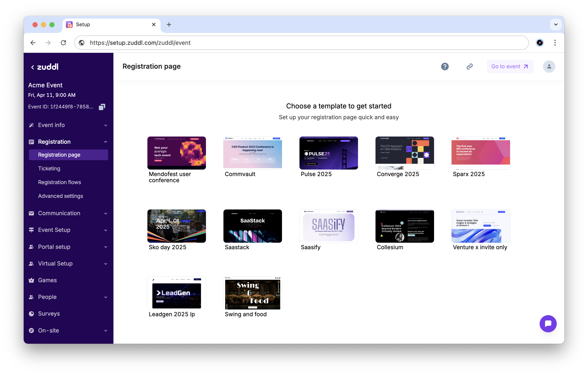
Task: Open the Games sidebar section
Action: coord(47,280)
